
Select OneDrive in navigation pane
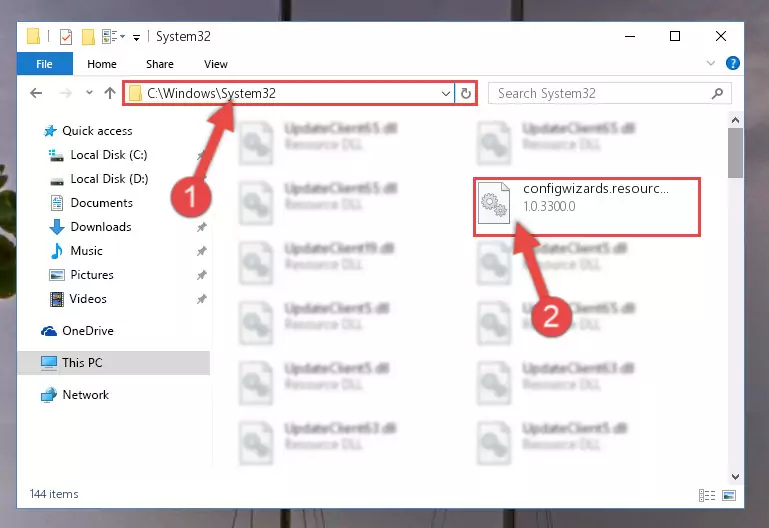point(88,331)
